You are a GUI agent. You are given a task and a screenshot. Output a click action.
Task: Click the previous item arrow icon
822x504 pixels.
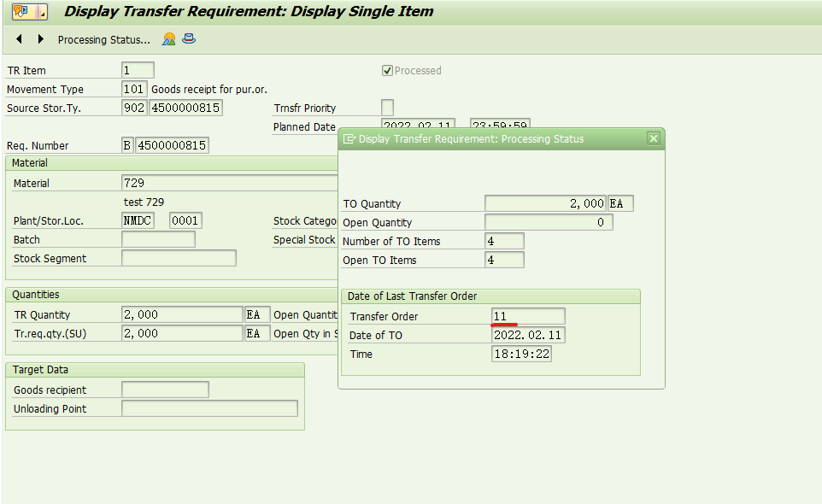click(17, 39)
